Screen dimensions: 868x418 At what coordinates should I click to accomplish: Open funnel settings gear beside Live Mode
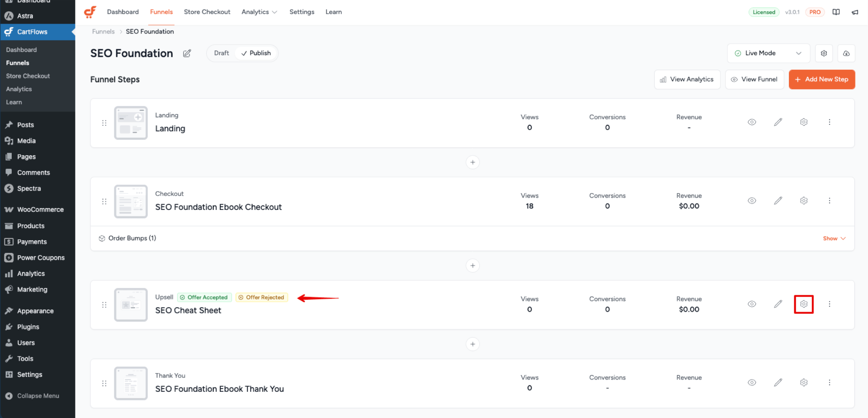(x=824, y=53)
